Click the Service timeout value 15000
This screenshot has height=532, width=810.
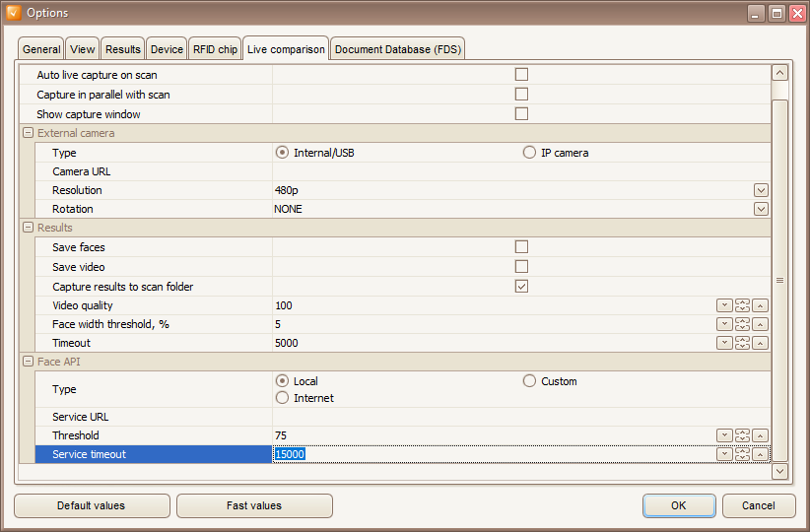click(290, 454)
